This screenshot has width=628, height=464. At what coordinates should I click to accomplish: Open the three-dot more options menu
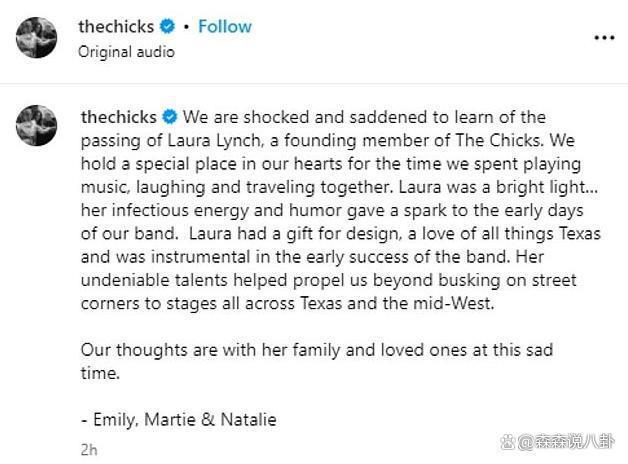click(604, 38)
